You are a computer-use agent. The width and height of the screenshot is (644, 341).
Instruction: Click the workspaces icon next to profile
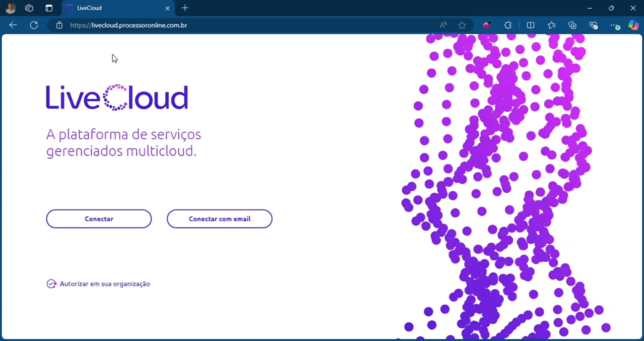29,8
